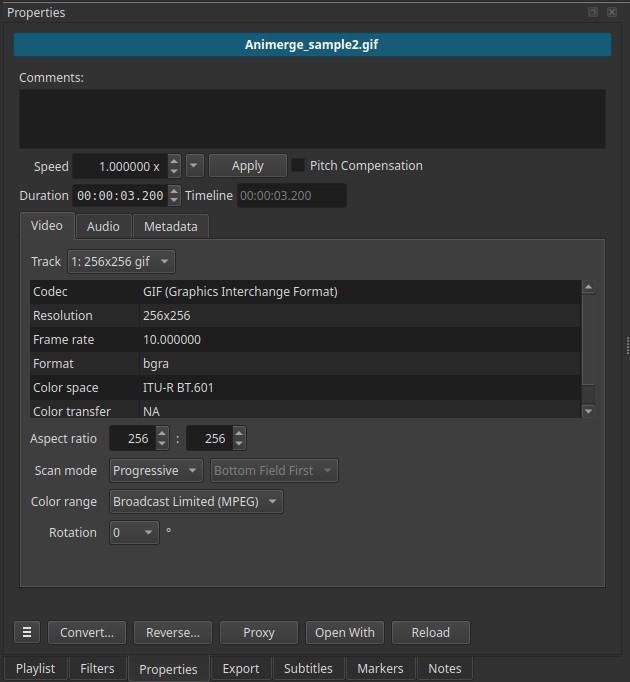Increase Duration with spinner up arrow
The image size is (630, 682).
pos(175,191)
